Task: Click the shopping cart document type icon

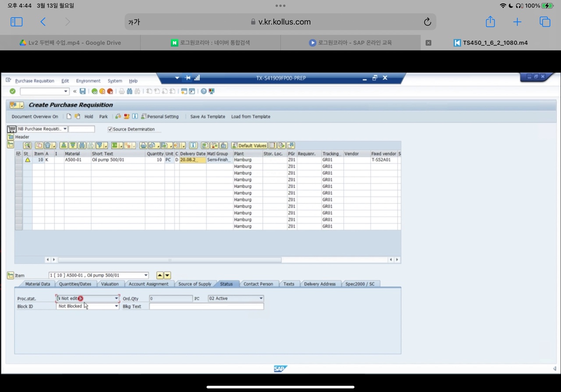Action: click(x=11, y=129)
